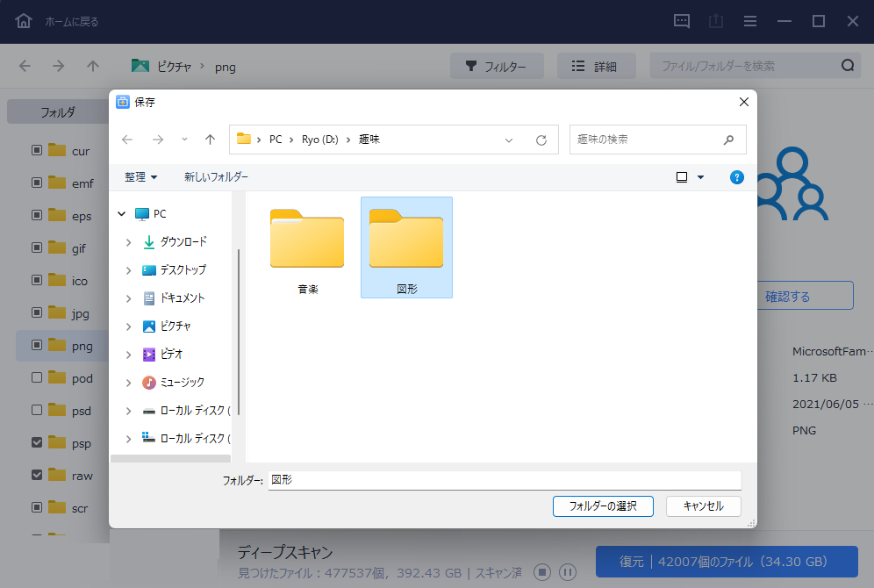Toggle the psp folder checkbox

pyautogui.click(x=37, y=443)
